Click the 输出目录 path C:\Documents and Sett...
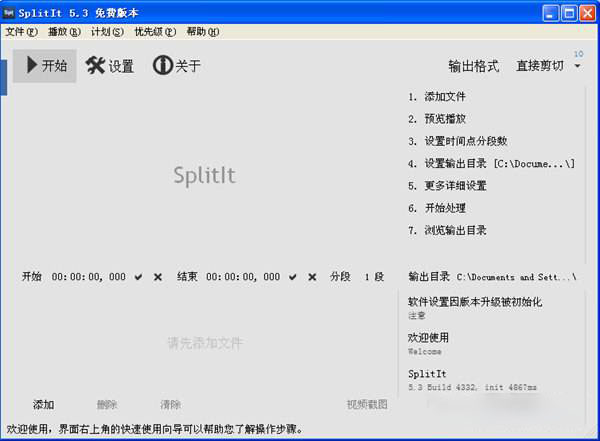 tap(516, 277)
